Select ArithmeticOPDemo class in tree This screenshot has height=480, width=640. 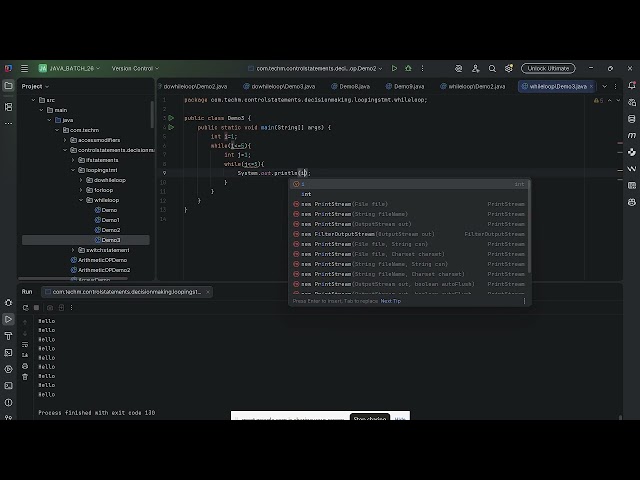98,260
